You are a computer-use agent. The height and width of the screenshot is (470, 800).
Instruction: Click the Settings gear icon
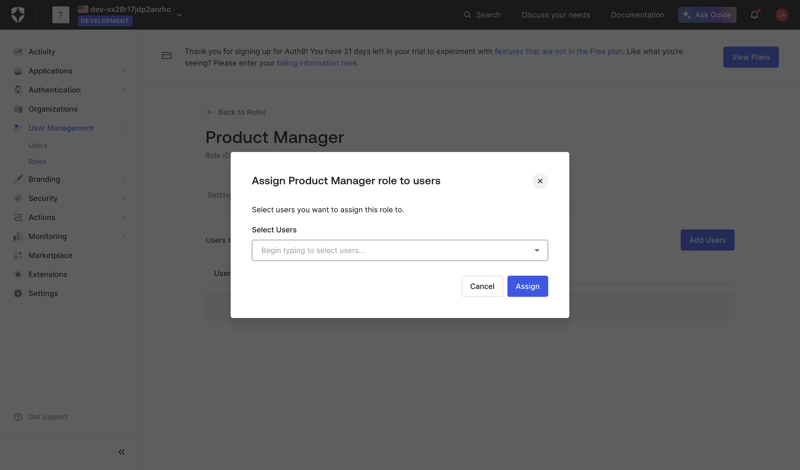coord(18,293)
